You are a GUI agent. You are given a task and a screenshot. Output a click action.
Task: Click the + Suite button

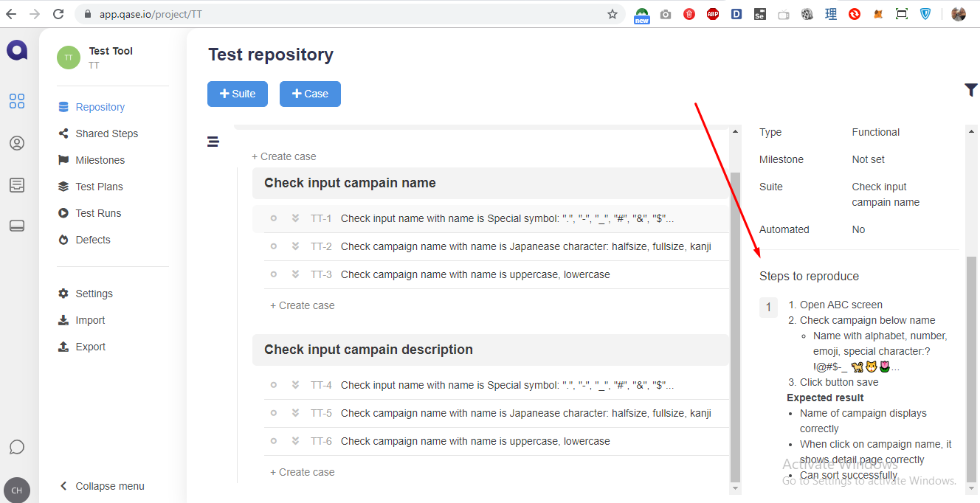[238, 94]
